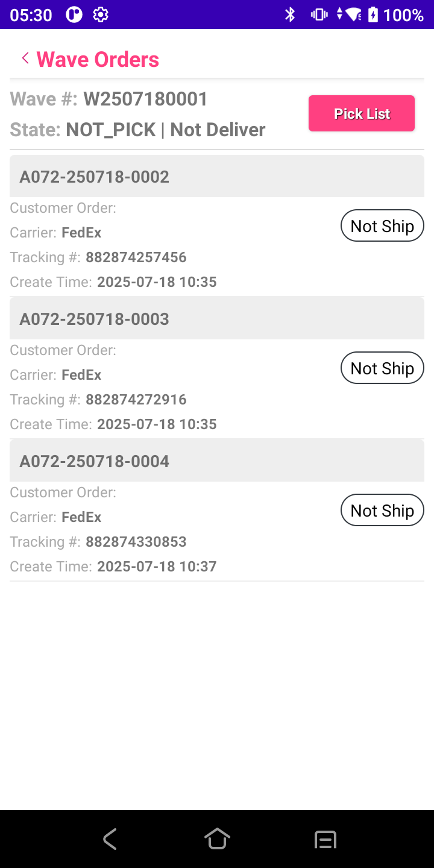Tap Not Ship for order A072-250718-0002
This screenshot has width=434, height=868.
tap(382, 226)
